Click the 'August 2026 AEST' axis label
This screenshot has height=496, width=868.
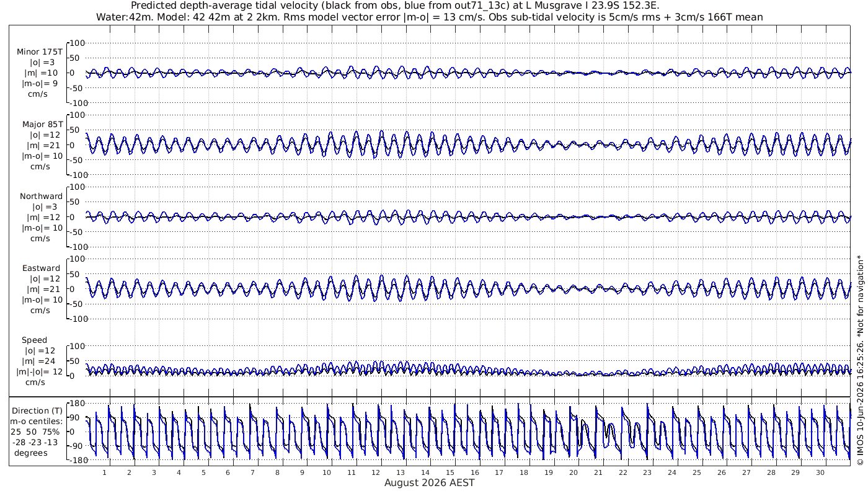click(430, 482)
